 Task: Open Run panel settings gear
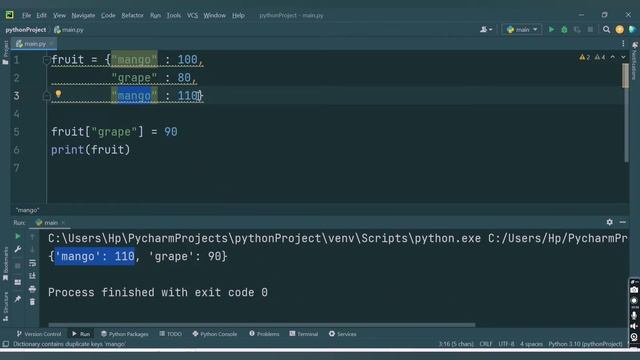point(609,222)
